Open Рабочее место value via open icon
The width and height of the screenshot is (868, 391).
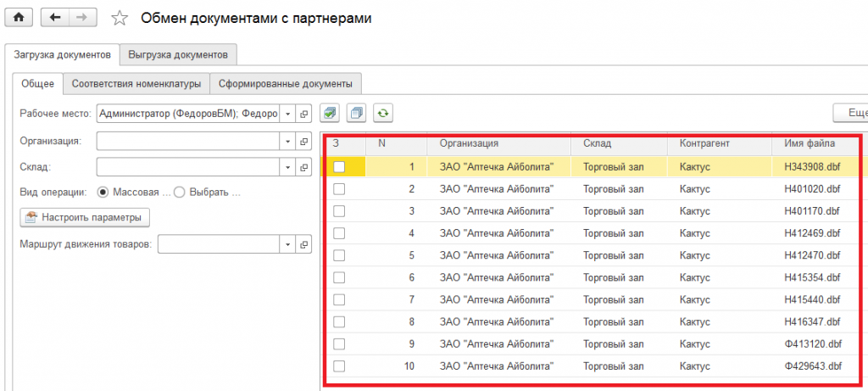pos(304,113)
